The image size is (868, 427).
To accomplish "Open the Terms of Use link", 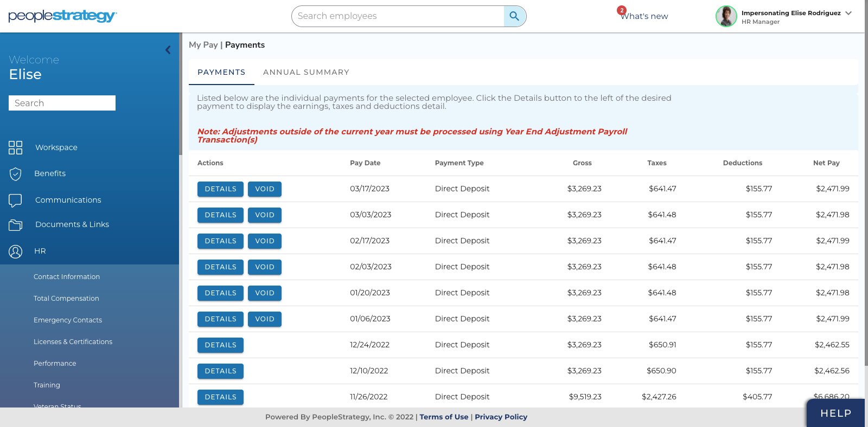I will 444,417.
